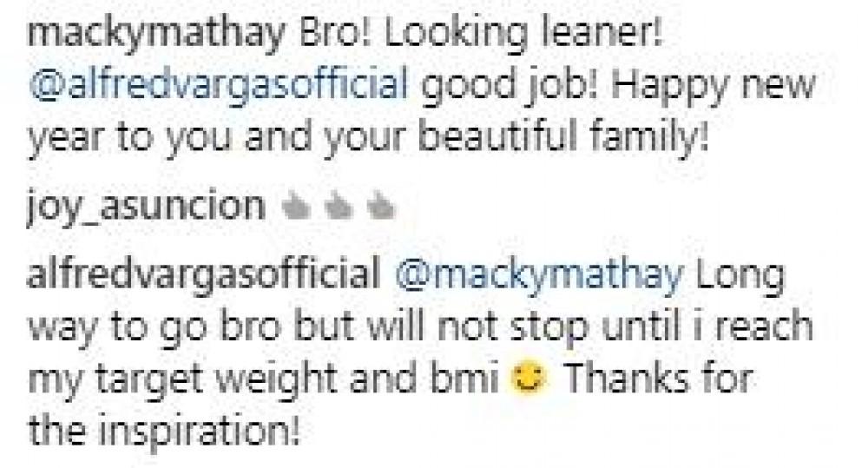The width and height of the screenshot is (868, 468).
Task: Select the "Bro! Looking leaner!" text
Action: tap(481, 35)
